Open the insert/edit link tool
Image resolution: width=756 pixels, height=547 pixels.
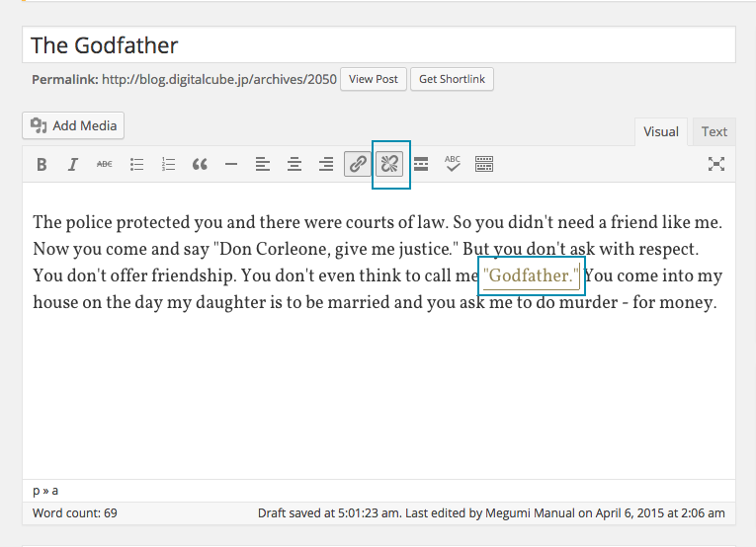coord(358,165)
